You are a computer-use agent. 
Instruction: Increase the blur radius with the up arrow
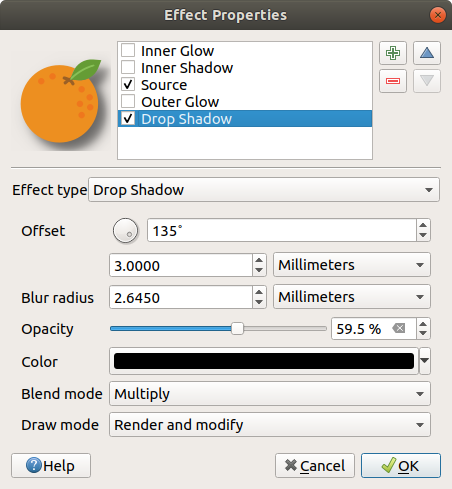[259, 292]
